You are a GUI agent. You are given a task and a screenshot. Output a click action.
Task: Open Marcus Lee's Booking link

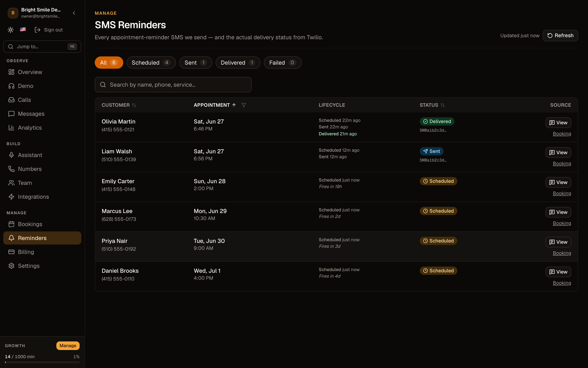562,223
